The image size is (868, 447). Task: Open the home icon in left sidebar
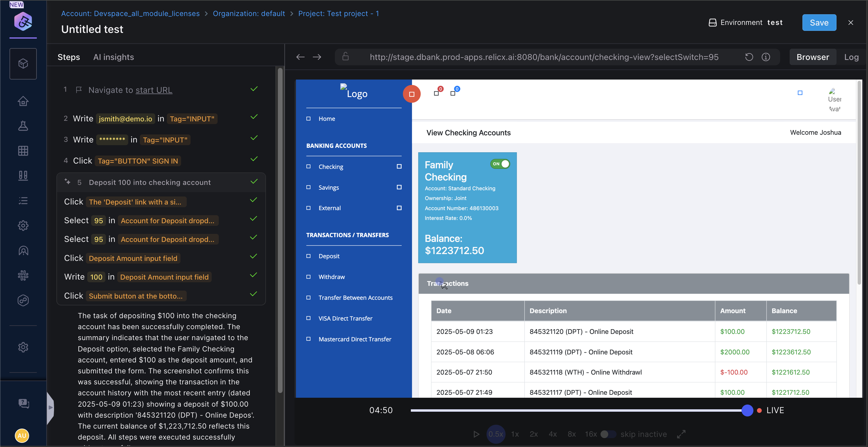pyautogui.click(x=23, y=101)
